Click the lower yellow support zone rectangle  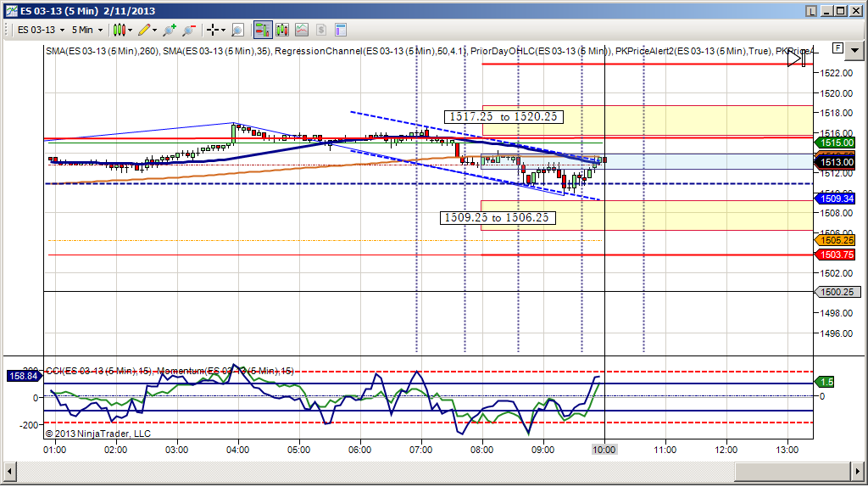click(648, 216)
